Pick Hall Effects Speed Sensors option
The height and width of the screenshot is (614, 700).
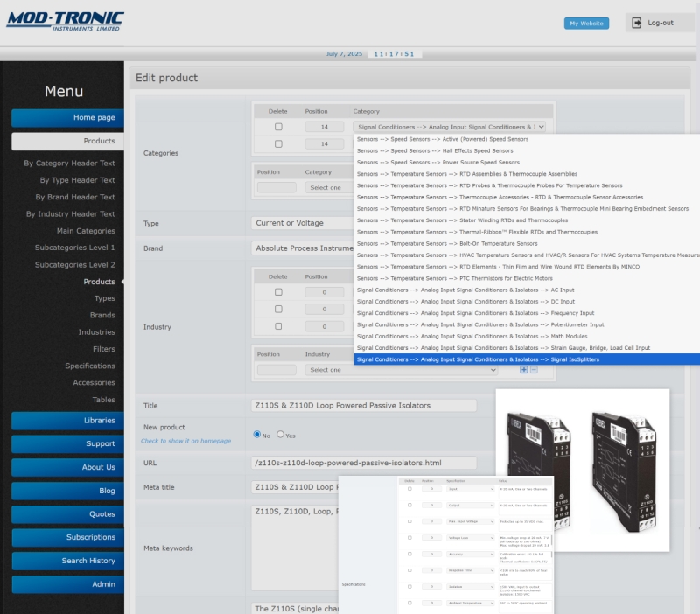coord(527,150)
